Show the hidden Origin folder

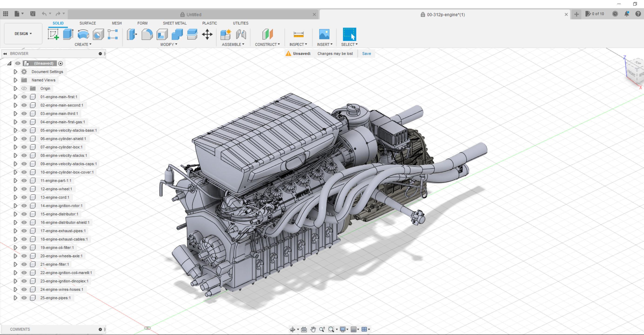(24, 88)
